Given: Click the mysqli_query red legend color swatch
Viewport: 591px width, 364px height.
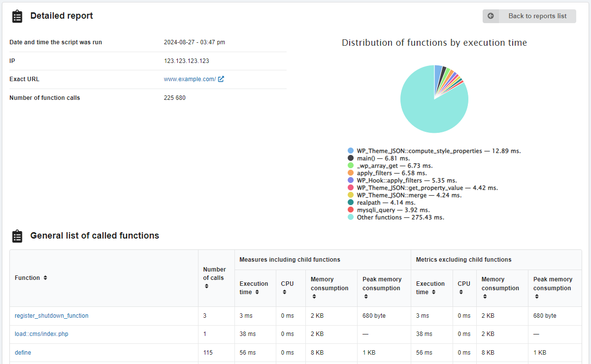Looking at the screenshot, I should (x=351, y=210).
